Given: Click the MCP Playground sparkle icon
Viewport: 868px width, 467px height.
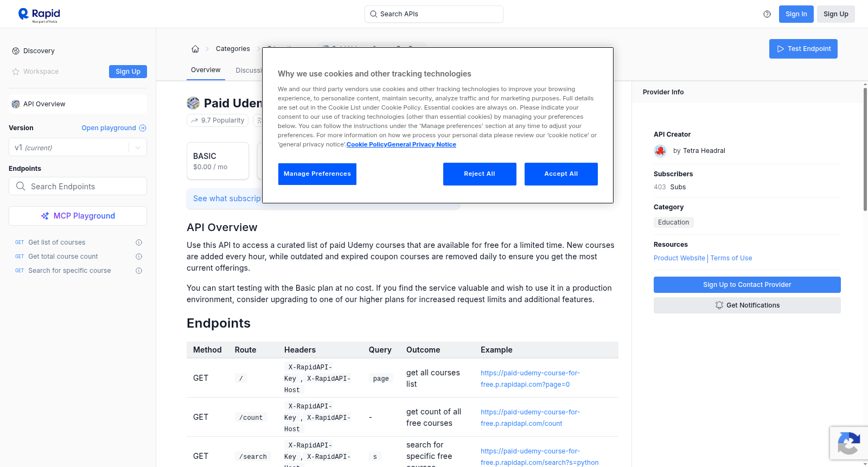Looking at the screenshot, I should coord(45,216).
